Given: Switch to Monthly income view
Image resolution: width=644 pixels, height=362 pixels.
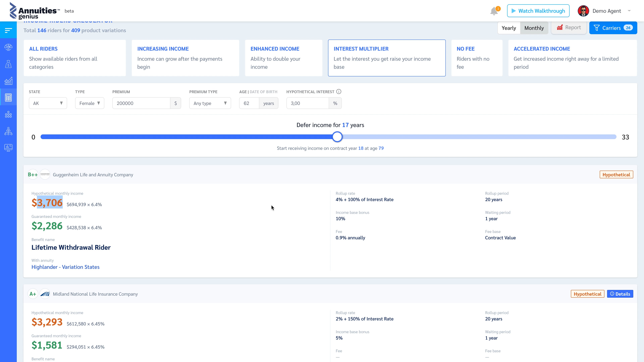Looking at the screenshot, I should pos(534,28).
